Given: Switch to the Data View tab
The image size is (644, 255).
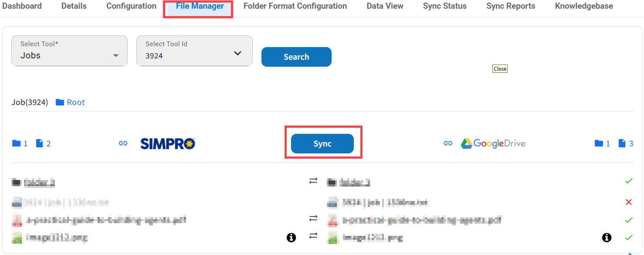Looking at the screenshot, I should click(385, 6).
